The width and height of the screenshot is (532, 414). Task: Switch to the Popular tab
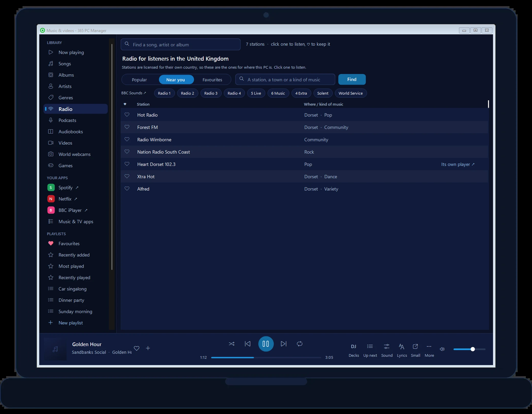[139, 80]
